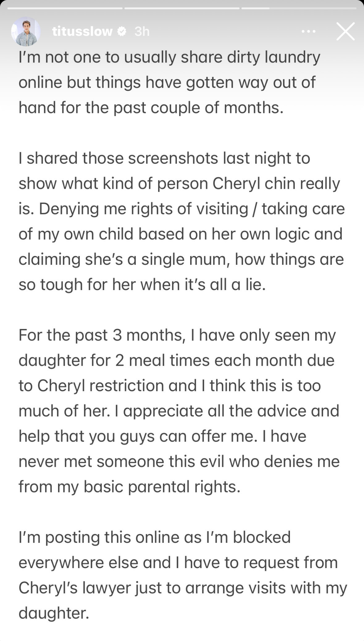
Task: Close the story with the X
Action: click(x=345, y=31)
